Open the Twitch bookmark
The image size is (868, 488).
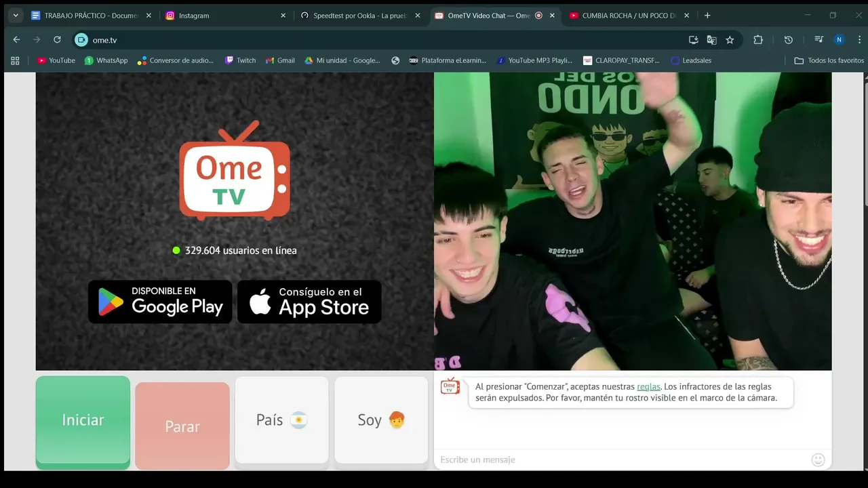(x=240, y=60)
